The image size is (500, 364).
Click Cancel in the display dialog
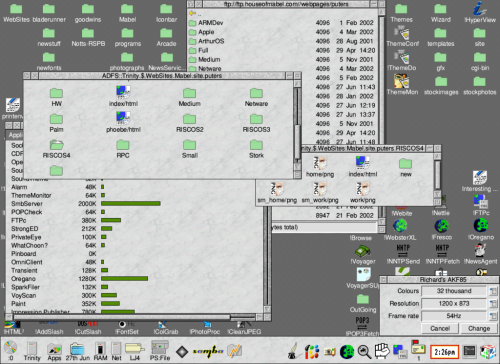tap(440, 328)
